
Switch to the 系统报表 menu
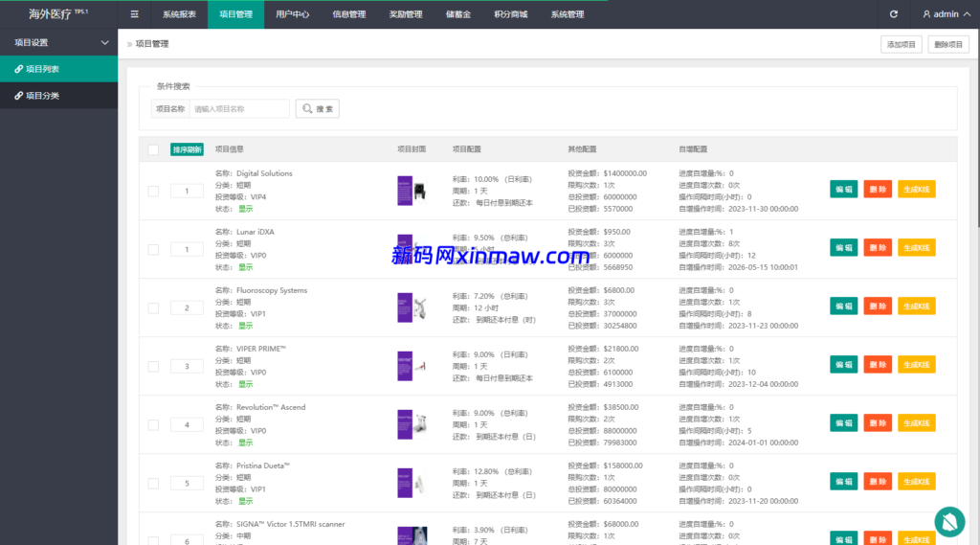(x=179, y=14)
